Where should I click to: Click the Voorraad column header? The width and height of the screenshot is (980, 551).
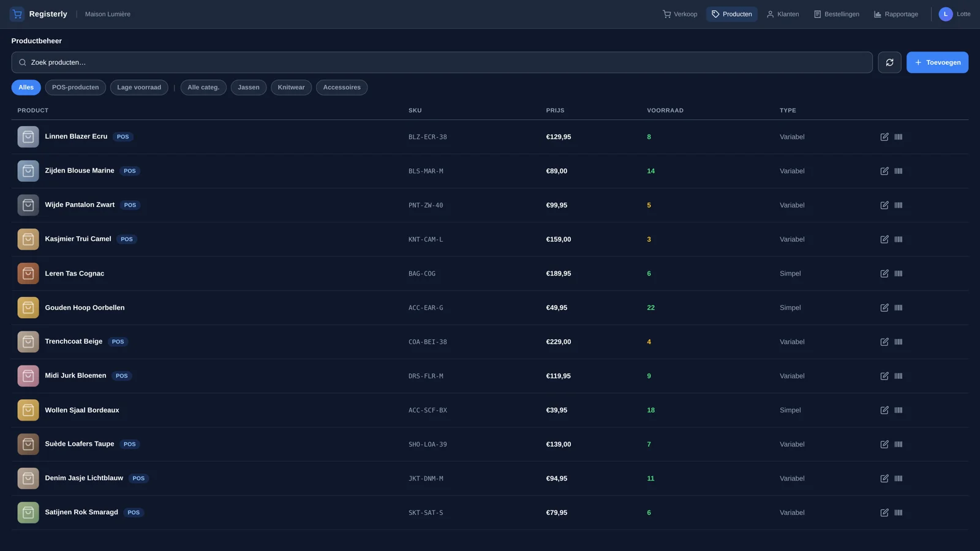(x=665, y=111)
